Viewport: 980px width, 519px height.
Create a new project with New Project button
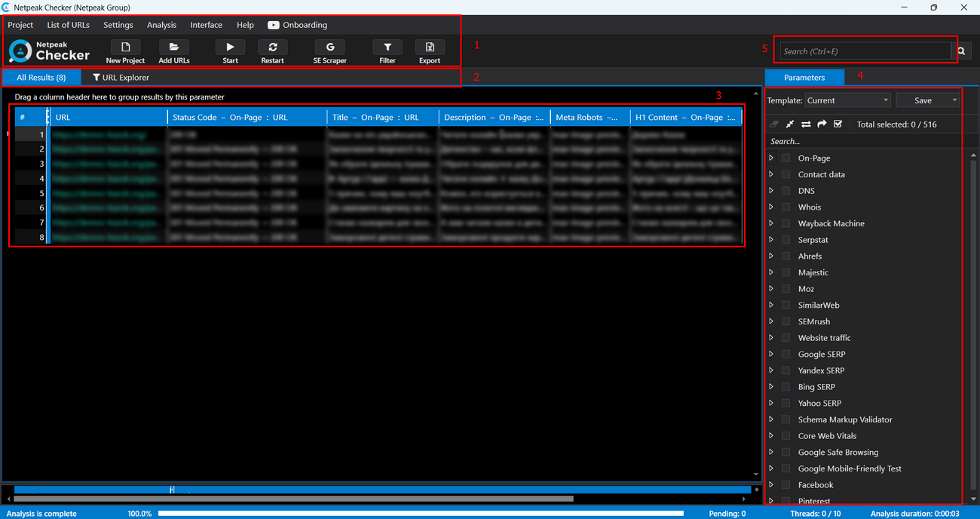coord(125,51)
